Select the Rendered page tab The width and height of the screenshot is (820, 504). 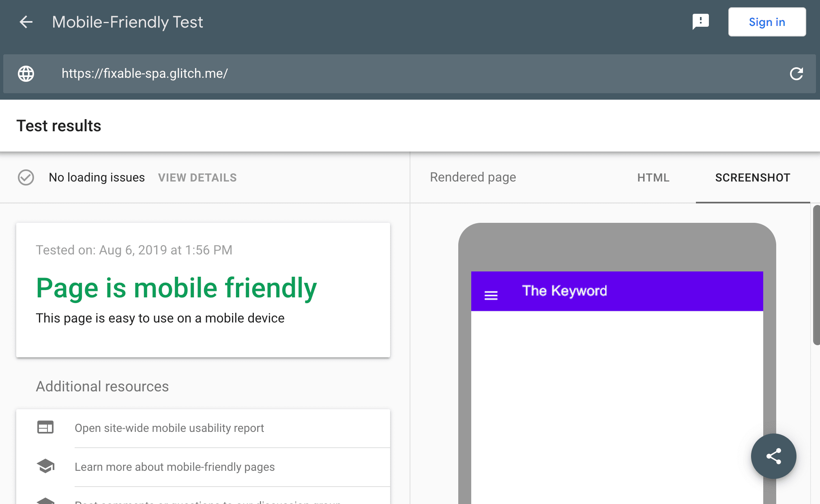(x=472, y=177)
